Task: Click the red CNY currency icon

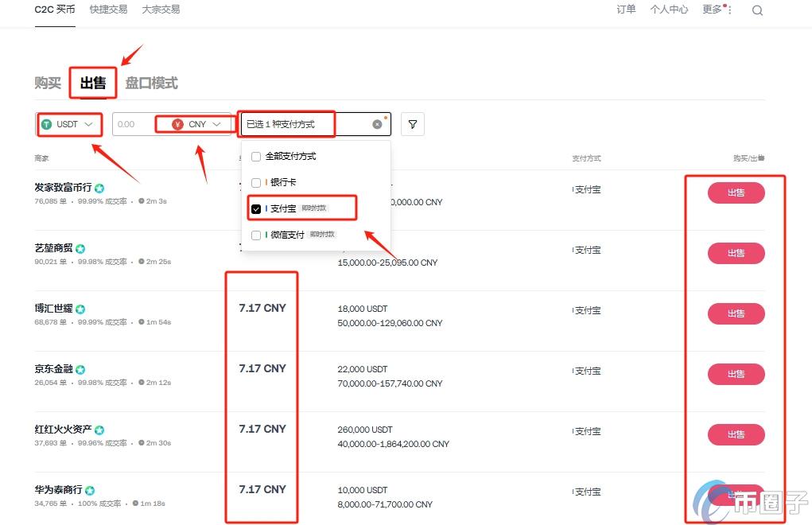Action: (177, 124)
